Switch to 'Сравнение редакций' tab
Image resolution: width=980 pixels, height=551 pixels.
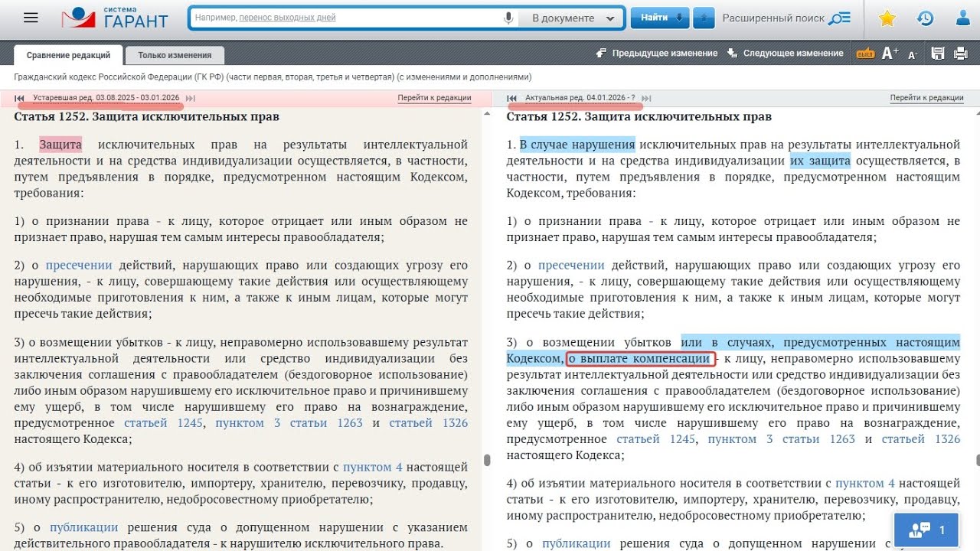pyautogui.click(x=68, y=55)
